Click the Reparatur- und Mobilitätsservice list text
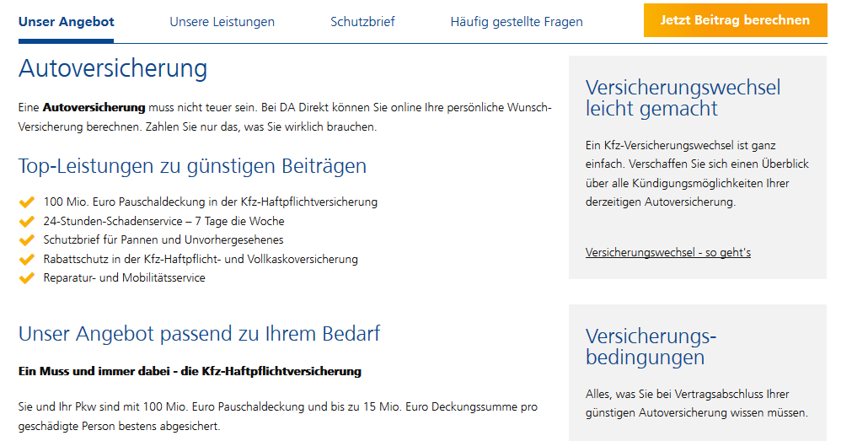Viewport: 868px width, 441px height. [x=124, y=277]
